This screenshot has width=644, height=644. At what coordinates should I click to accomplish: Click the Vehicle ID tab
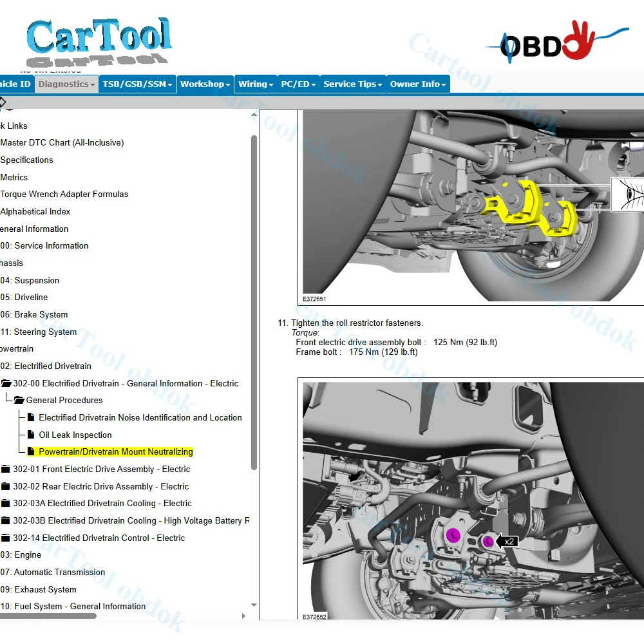(x=15, y=84)
